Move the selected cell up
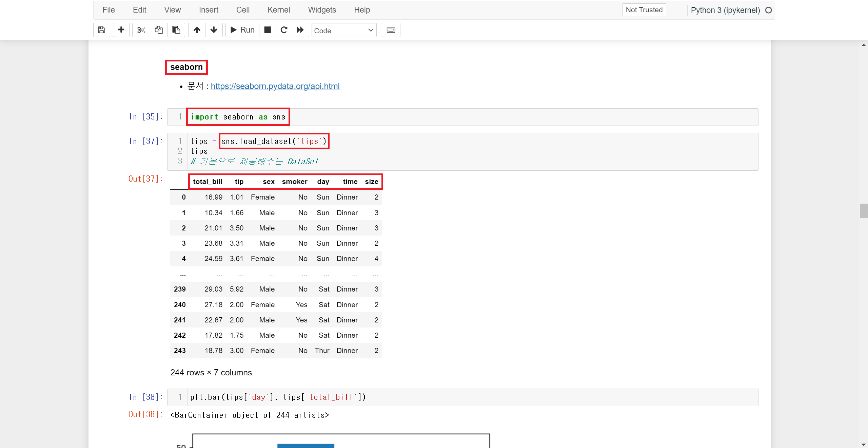 (x=197, y=30)
